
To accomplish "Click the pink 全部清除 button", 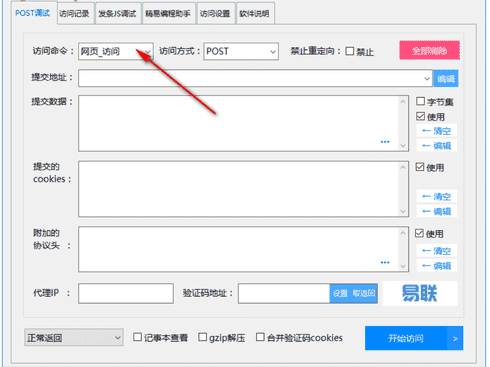I will [429, 51].
